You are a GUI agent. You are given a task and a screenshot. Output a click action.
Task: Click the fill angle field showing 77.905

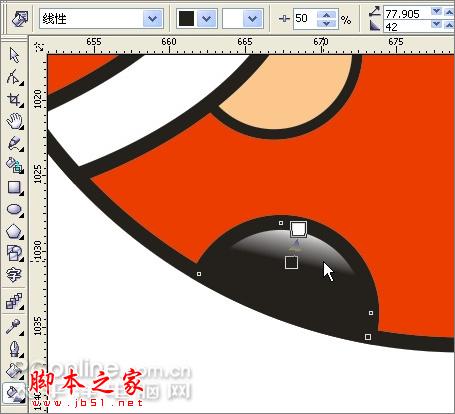click(x=407, y=14)
